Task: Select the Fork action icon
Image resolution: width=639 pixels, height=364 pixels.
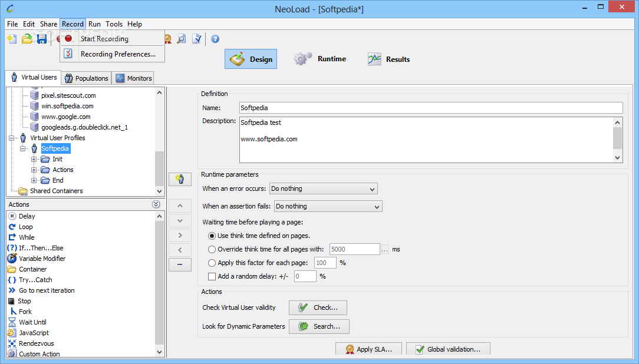Action: [13, 312]
